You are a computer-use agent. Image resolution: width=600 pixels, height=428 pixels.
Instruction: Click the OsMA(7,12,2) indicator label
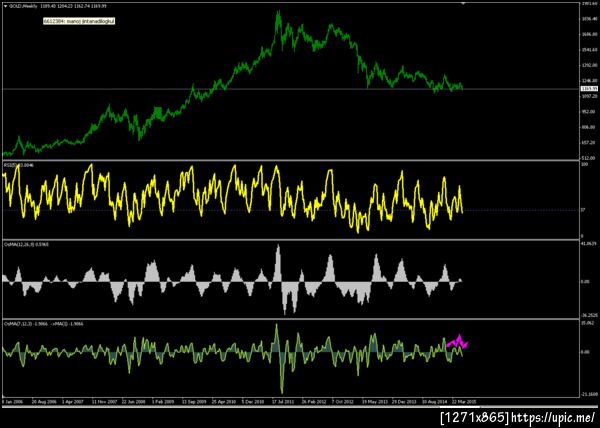[x=43, y=324]
